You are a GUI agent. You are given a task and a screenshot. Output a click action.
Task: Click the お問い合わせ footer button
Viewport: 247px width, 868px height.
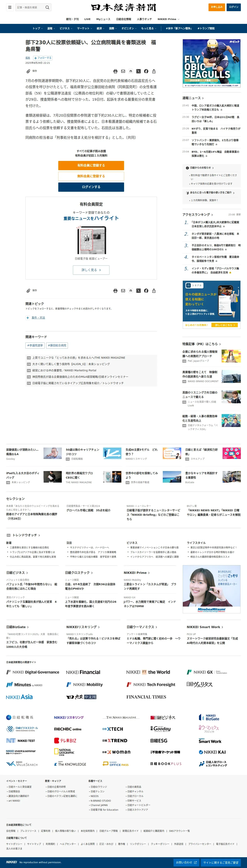tap(186, 862)
